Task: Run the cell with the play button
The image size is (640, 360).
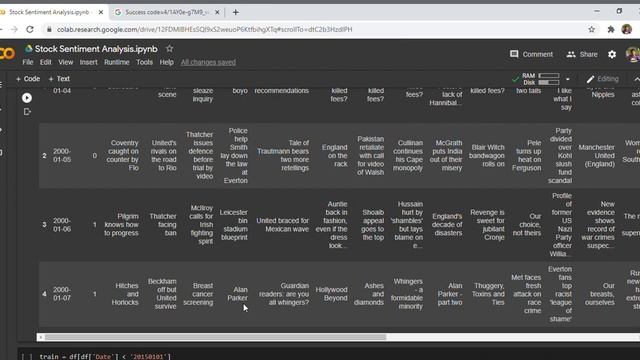Action: click(27, 98)
